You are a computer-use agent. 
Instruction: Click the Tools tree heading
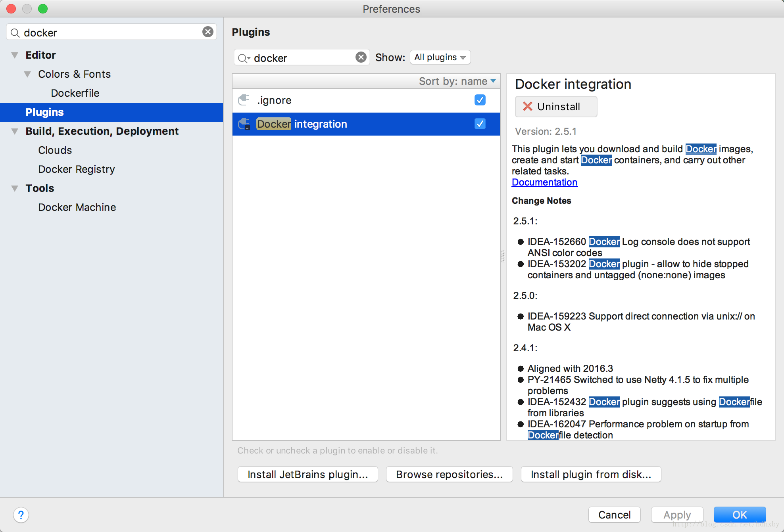(40, 188)
